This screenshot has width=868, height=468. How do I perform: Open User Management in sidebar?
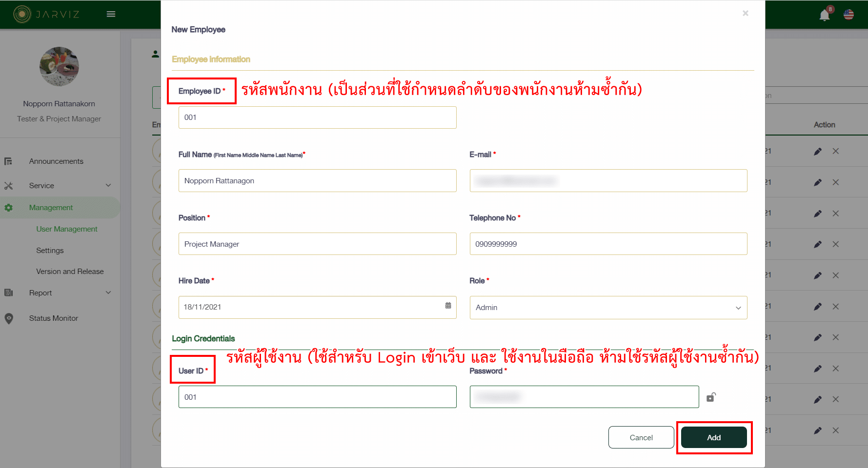coord(67,229)
